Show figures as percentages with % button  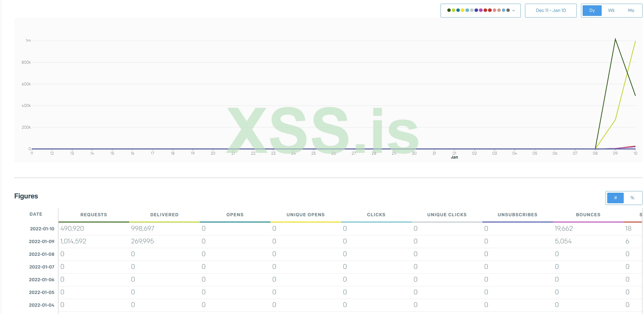632,198
